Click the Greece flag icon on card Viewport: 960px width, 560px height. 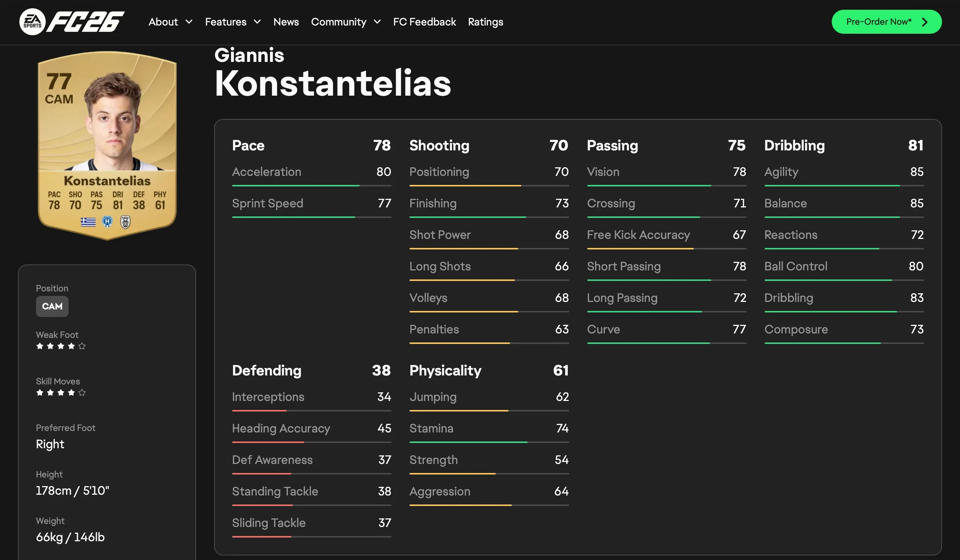(88, 222)
